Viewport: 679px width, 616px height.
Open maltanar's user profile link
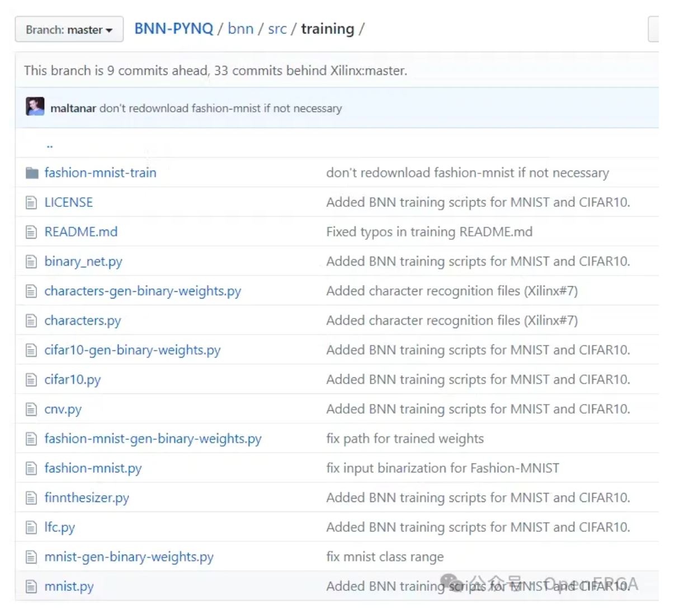[73, 108]
